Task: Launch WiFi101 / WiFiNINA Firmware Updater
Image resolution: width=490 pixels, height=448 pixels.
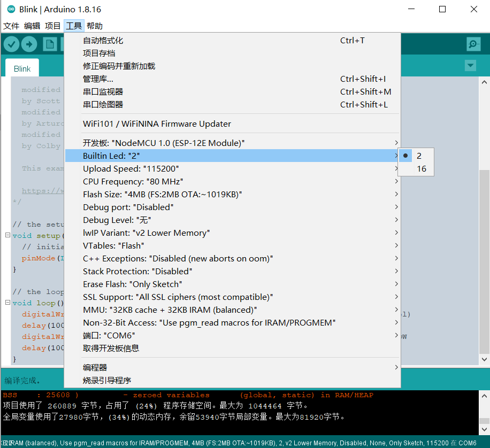Action: [233, 123]
